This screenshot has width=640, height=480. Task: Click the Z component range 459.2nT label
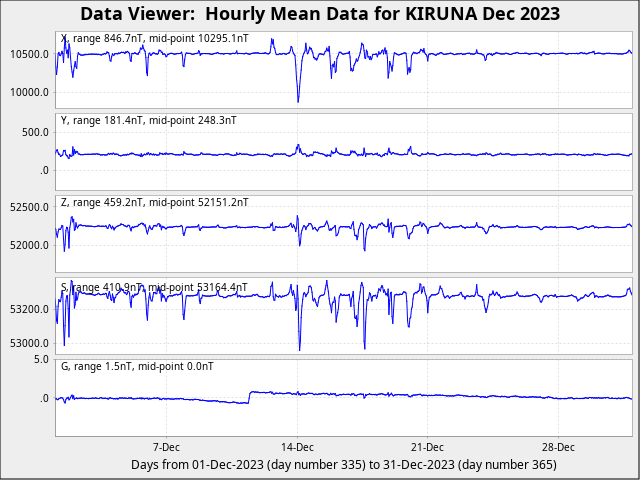[154, 202]
